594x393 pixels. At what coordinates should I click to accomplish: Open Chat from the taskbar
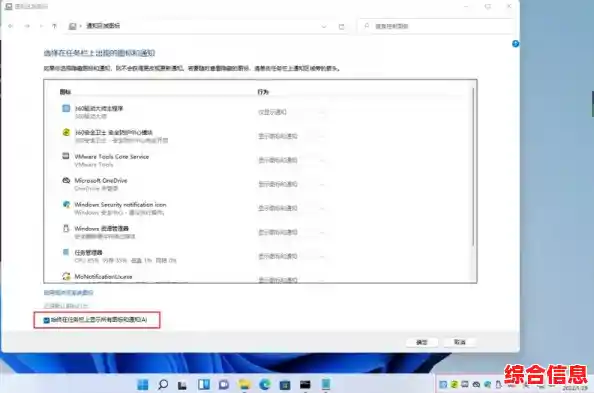224,385
